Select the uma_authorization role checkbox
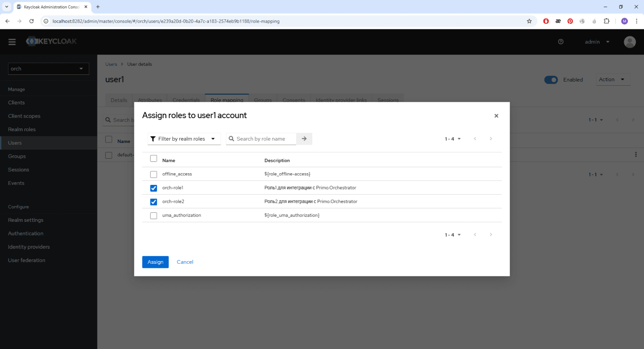This screenshot has width=644, height=349. pos(154,216)
